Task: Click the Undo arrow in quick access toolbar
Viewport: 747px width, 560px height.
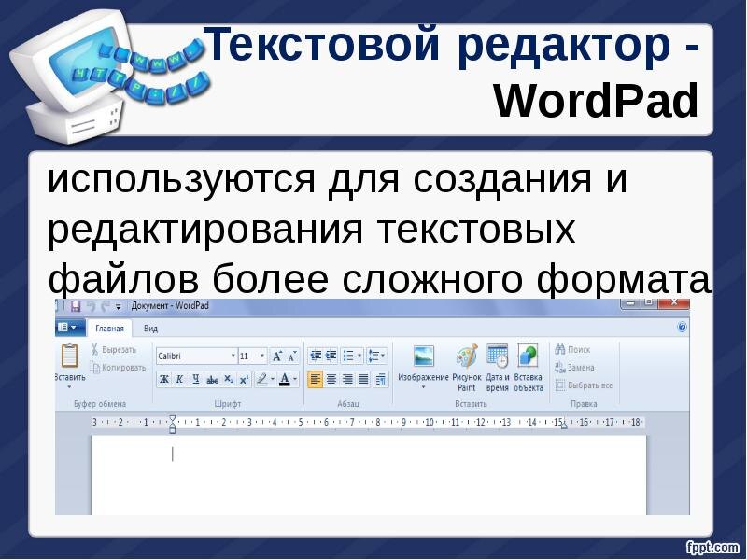Action: [91, 306]
